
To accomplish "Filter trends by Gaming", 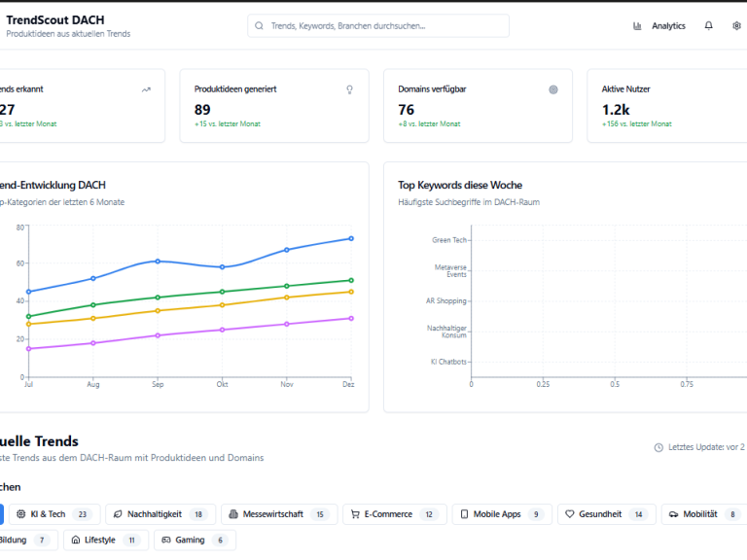I will coord(194,540).
